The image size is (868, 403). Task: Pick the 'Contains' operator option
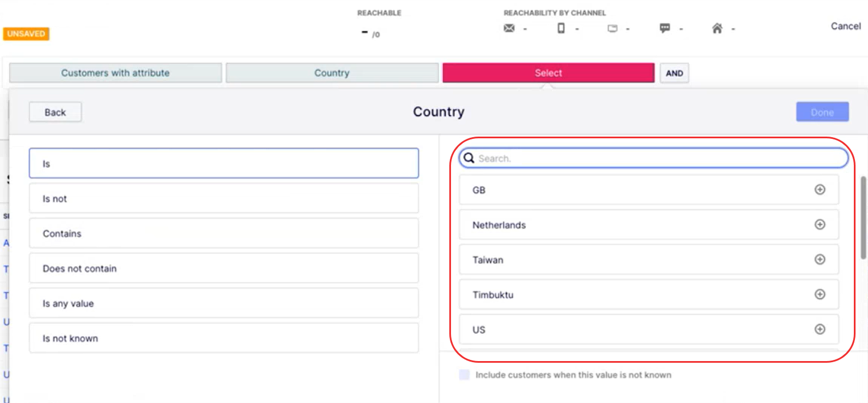[224, 234]
